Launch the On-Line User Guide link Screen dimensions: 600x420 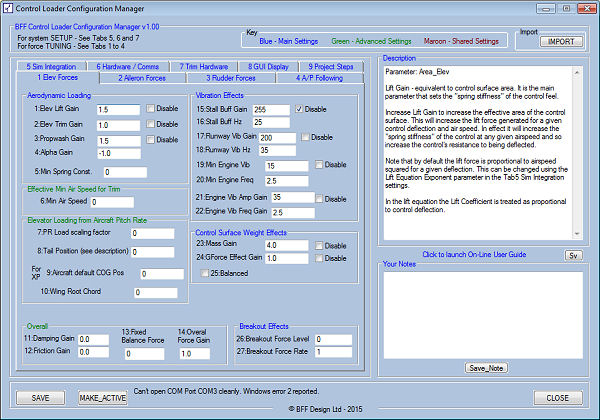pos(472,256)
